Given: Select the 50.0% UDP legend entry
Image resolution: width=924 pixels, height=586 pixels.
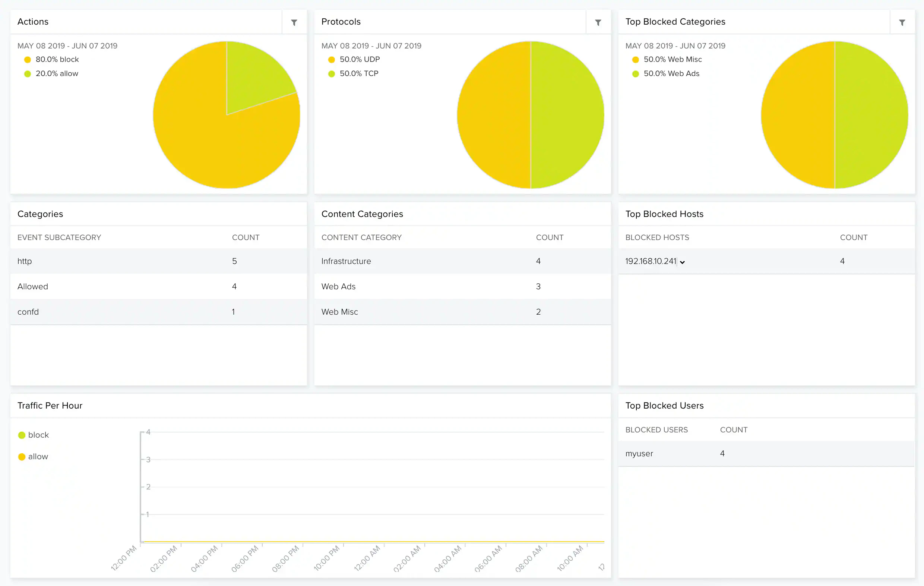Looking at the screenshot, I should pos(359,60).
